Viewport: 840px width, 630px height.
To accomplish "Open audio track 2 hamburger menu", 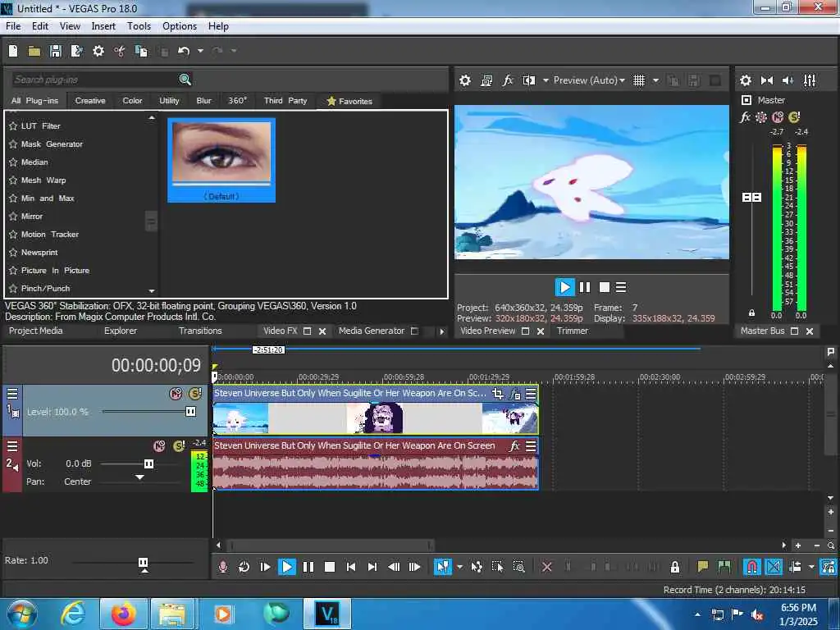I will point(12,445).
